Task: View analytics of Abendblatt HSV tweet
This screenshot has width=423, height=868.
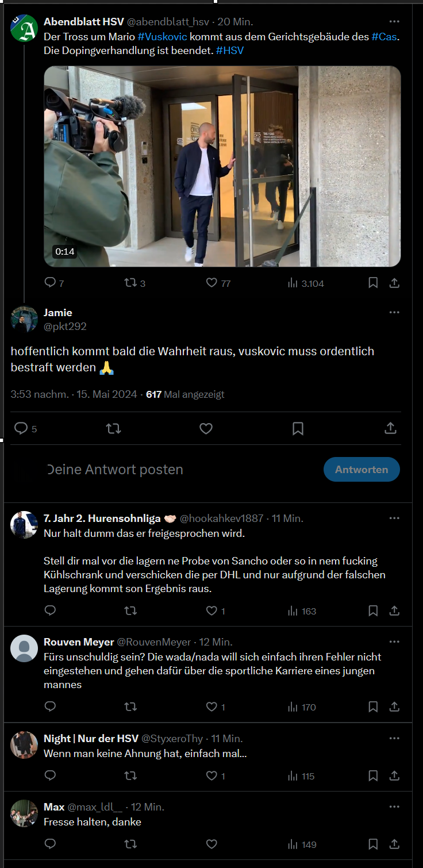Action: pyautogui.click(x=293, y=283)
